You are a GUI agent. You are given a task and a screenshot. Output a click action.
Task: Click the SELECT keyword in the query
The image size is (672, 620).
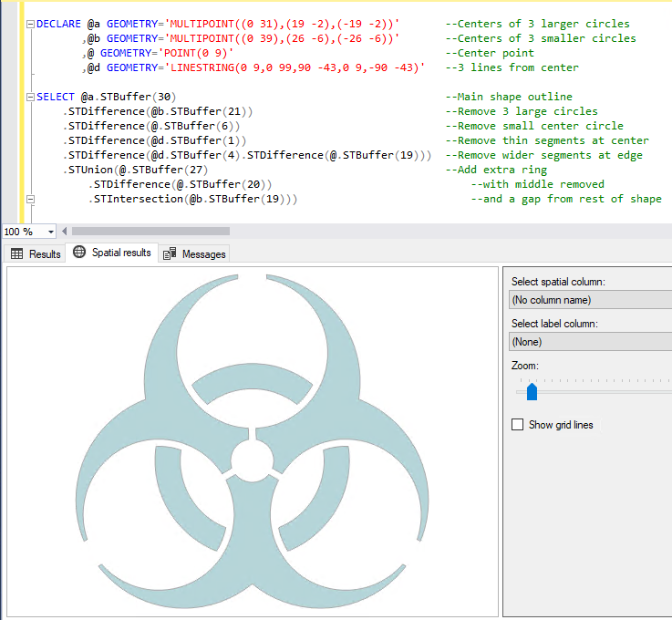point(56,97)
